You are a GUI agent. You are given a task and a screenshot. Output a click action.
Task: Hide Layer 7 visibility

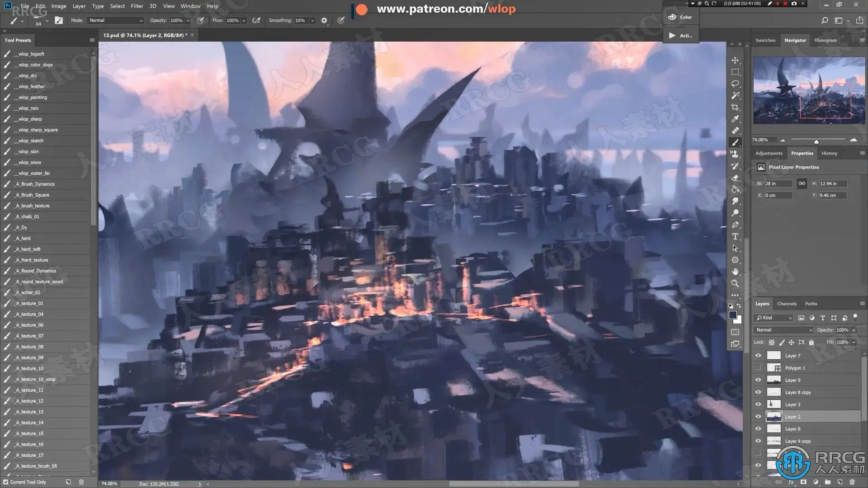758,356
